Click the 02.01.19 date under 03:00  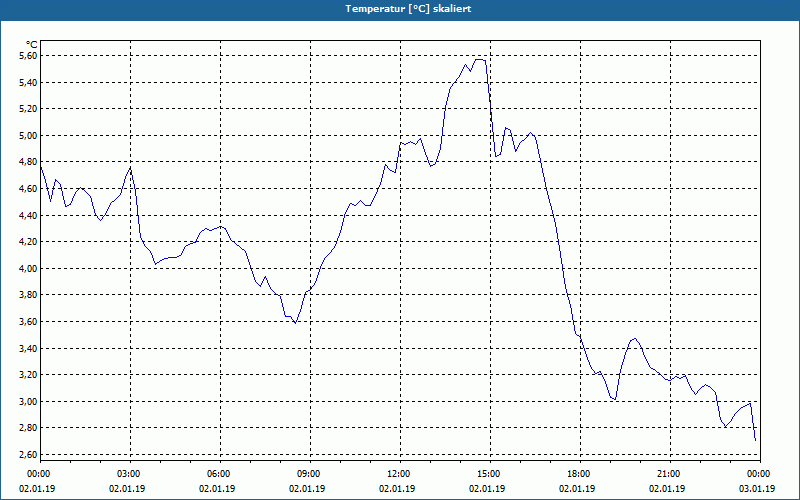click(x=127, y=488)
